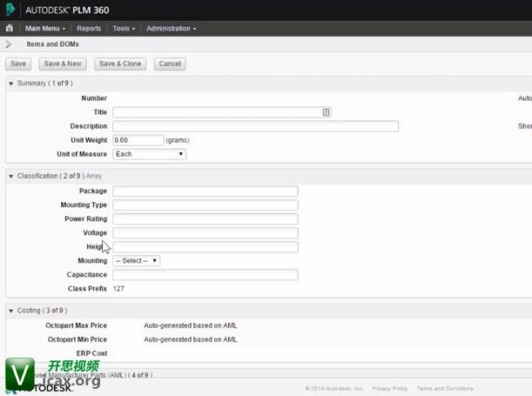Click into the Voltage field
Screen dimensions: 532x396
205,233
